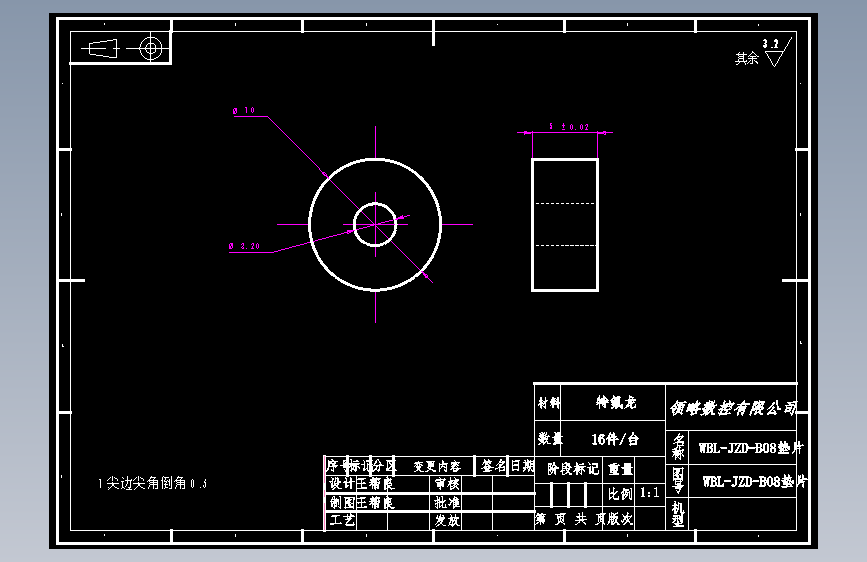Select the '审核' label cell
Image resolution: width=867 pixels, height=562 pixels.
tap(447, 484)
